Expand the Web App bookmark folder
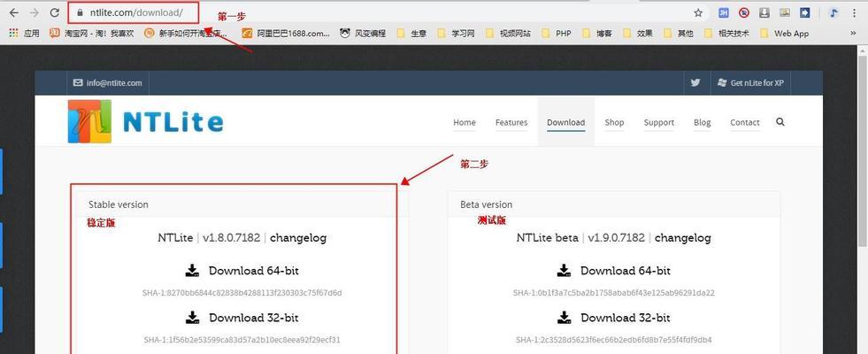This screenshot has height=354, width=868. pyautogui.click(x=785, y=34)
